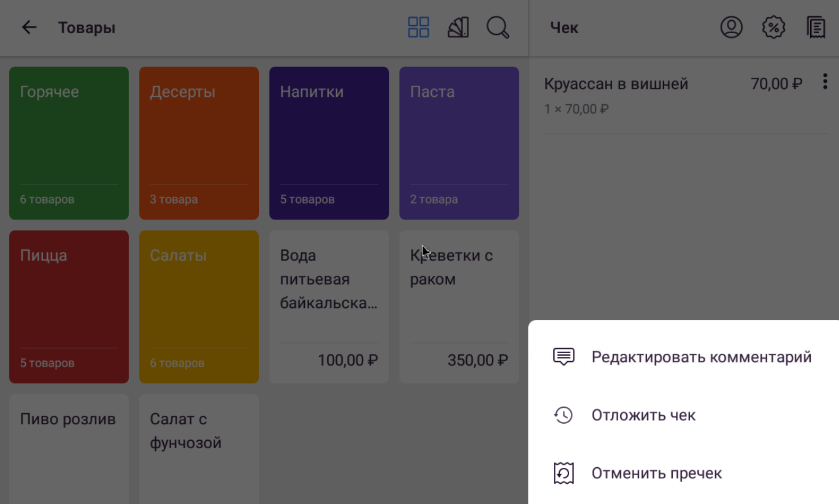Go back using the arrow next to Товары
The width and height of the screenshot is (839, 504).
(29, 28)
